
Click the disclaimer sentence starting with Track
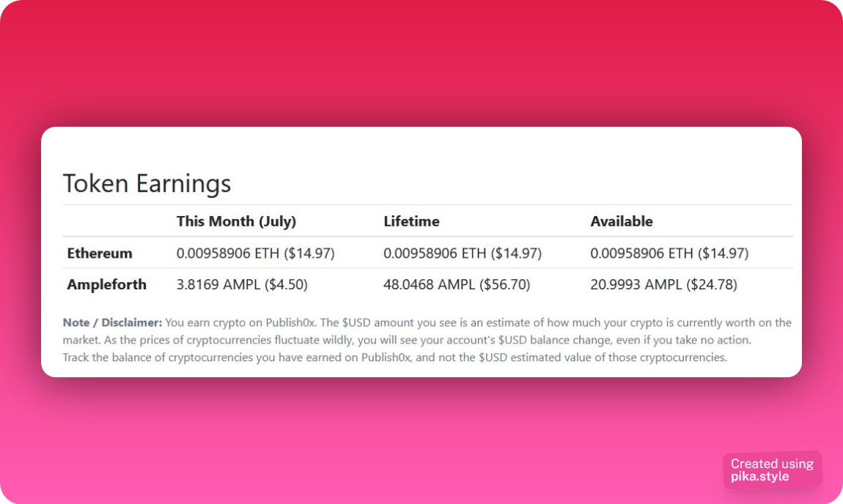(394, 357)
